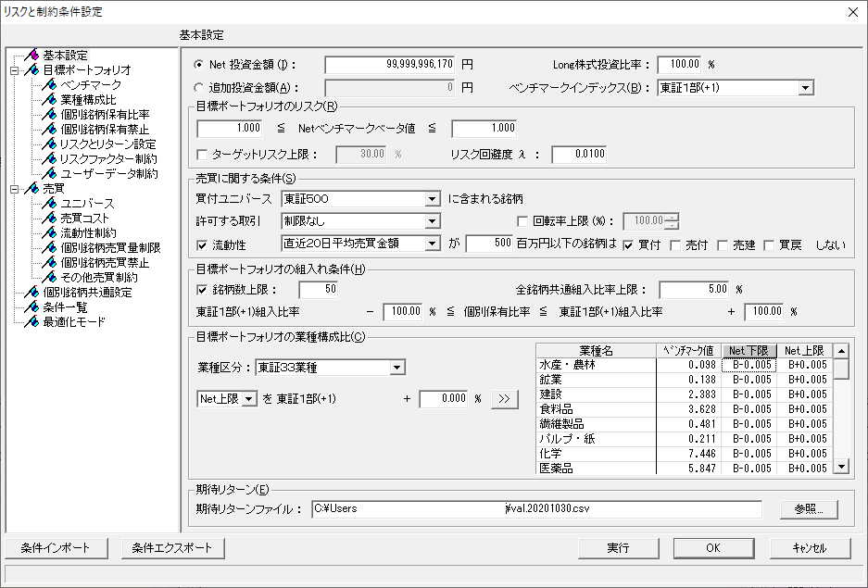The height and width of the screenshot is (588, 868).
Task: Select the ベンチマーク tree node icon
Action: 50,84
